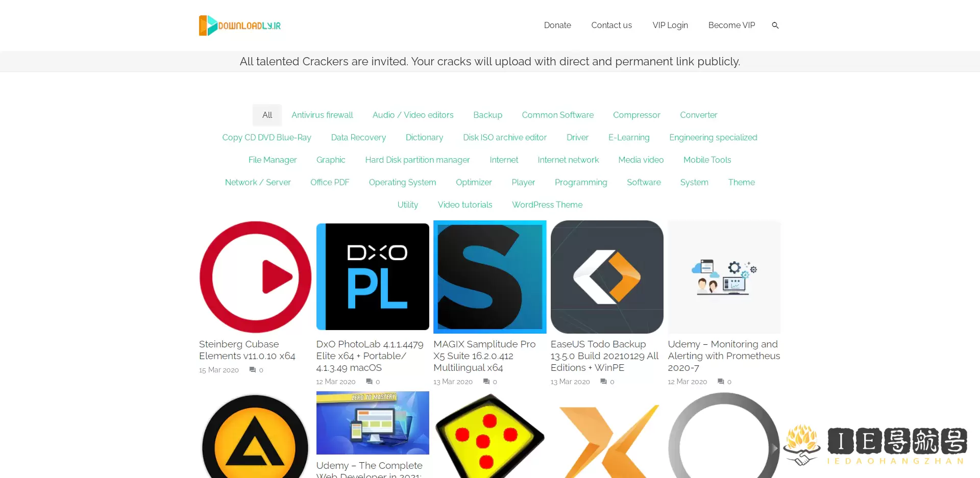Filter by Antivirus firewall category
The width and height of the screenshot is (980, 478).
click(x=322, y=115)
